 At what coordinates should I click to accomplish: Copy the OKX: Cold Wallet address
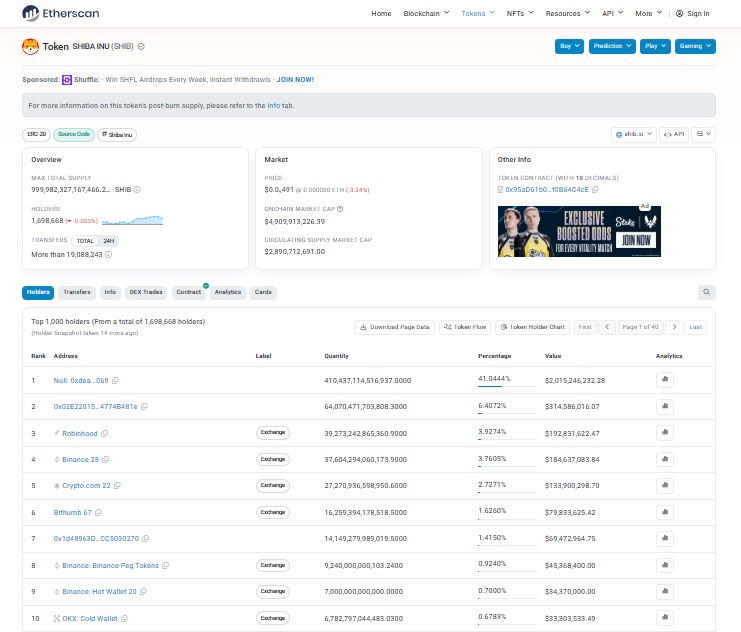pyautogui.click(x=124, y=618)
